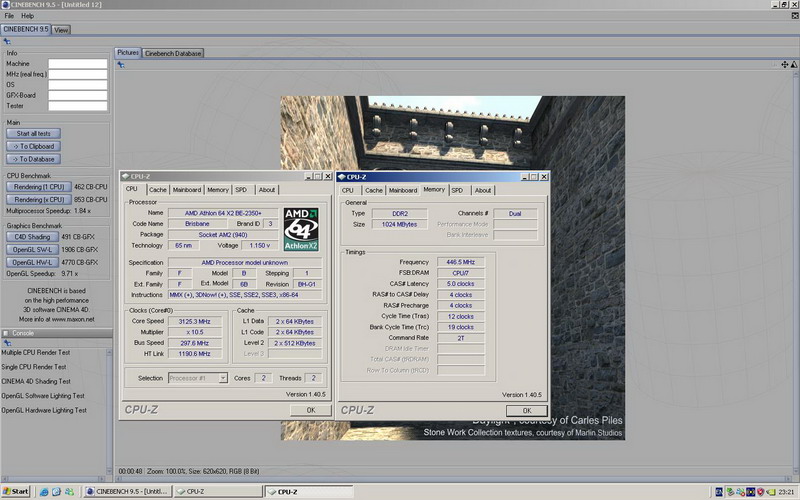Image resolution: width=800 pixels, height=500 pixels.
Task: Click the taskbar clock showing 23:21
Action: [786, 492]
